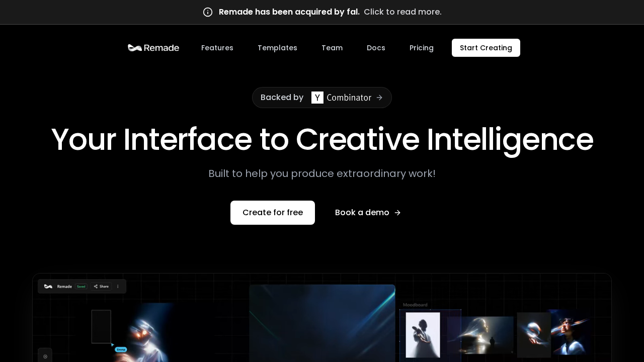The image size is (644, 362).
Task: Click the arrow icon in the Backed by pill
Action: click(379, 98)
